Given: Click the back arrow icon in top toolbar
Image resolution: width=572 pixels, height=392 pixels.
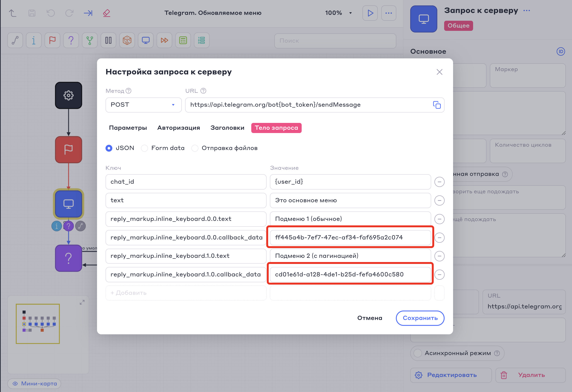Looking at the screenshot, I should pyautogui.click(x=12, y=13).
